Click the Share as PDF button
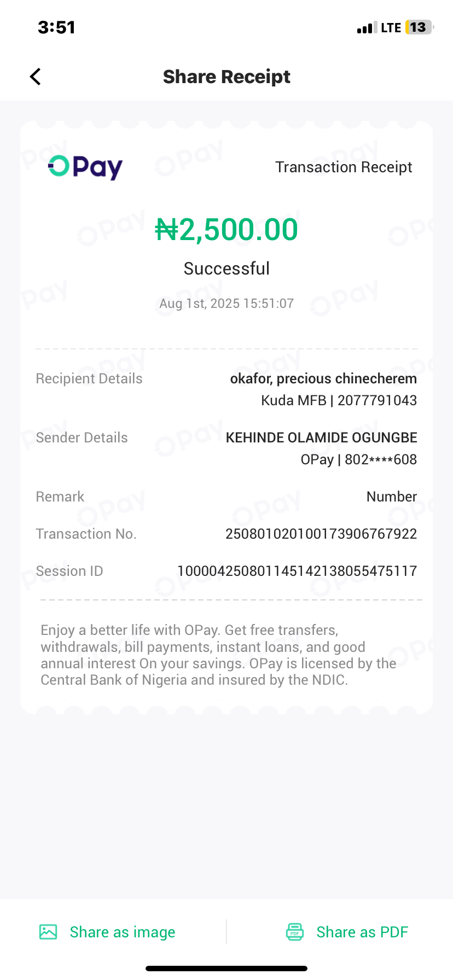 362,932
